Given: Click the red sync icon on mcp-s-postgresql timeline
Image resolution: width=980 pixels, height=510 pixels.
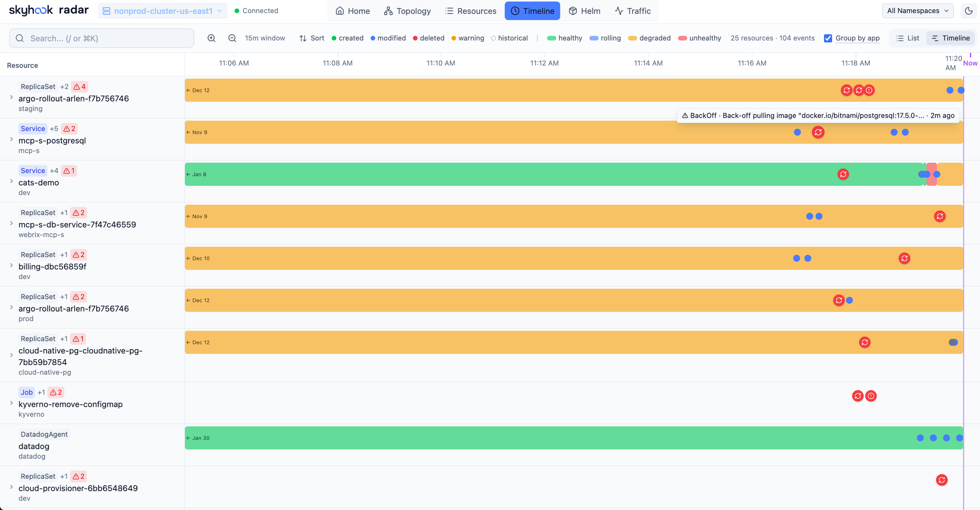Looking at the screenshot, I should pyautogui.click(x=818, y=132).
